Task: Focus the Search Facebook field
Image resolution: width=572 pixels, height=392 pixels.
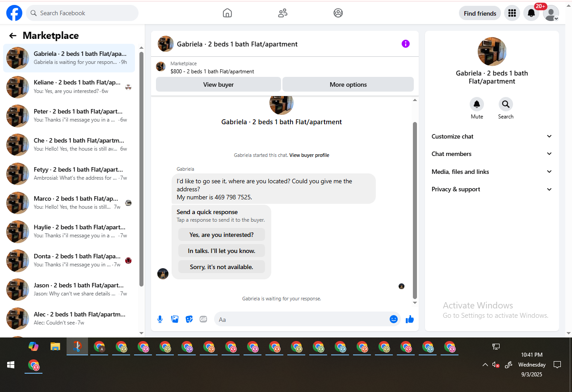Action: point(82,13)
